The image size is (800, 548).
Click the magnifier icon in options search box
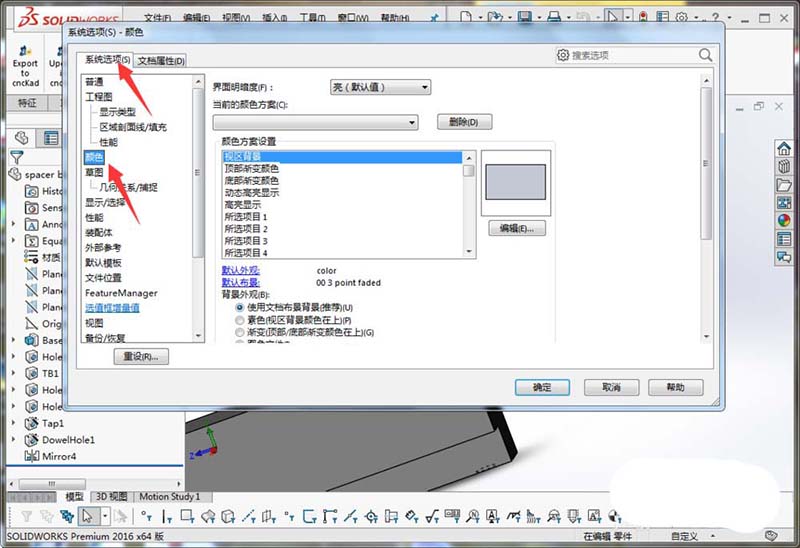coord(706,55)
